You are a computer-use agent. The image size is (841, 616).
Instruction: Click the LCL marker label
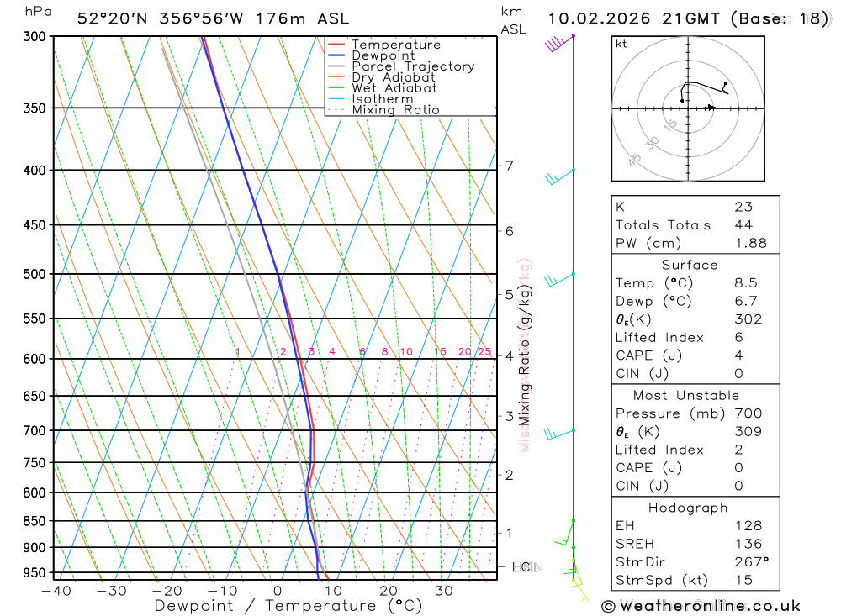pos(525,567)
